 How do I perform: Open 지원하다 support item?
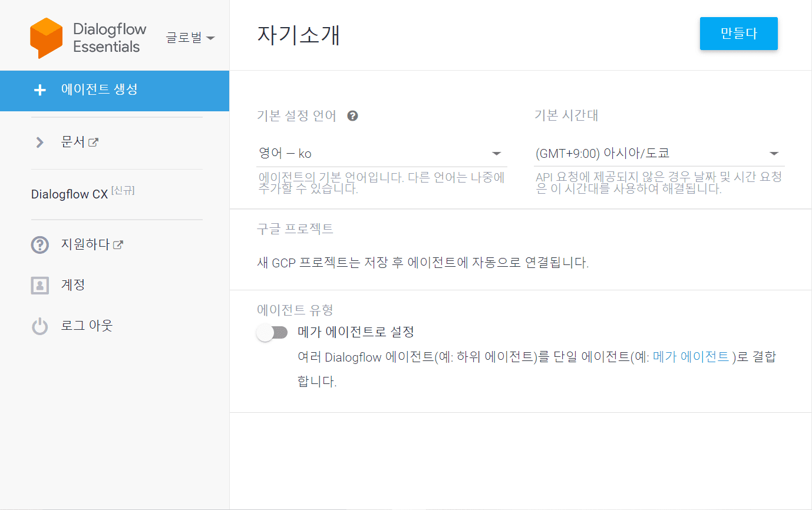(x=85, y=244)
